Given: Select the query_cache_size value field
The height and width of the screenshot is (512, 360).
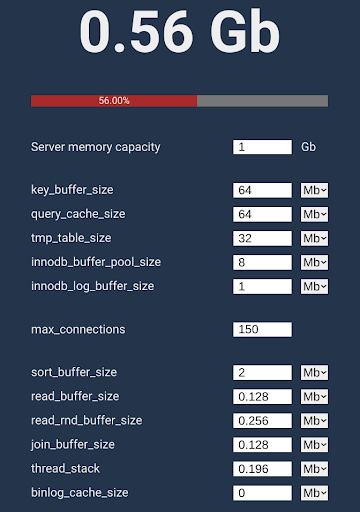Looking at the screenshot, I should (262, 214).
